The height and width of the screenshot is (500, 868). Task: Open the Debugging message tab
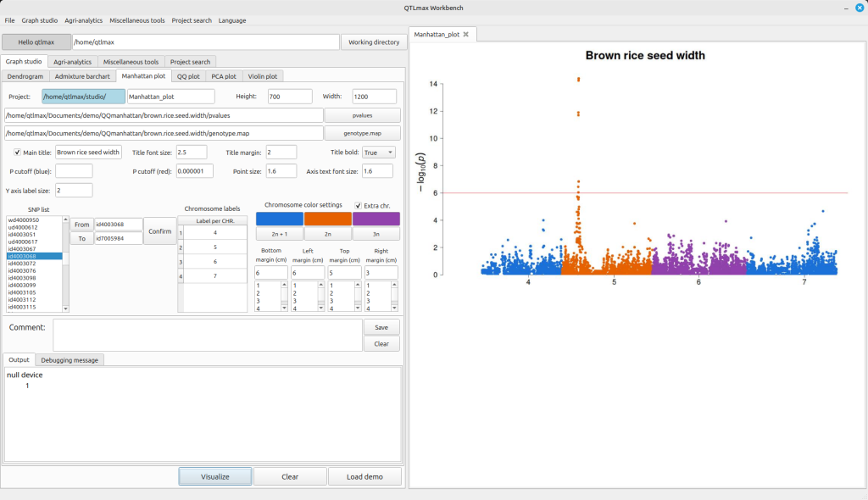(70, 359)
